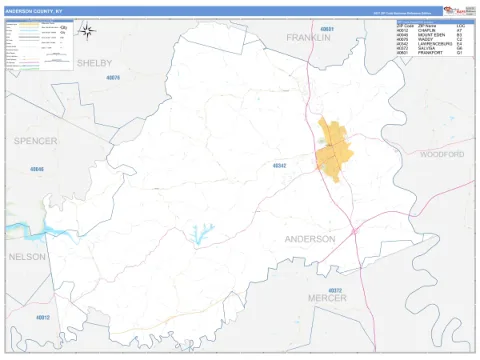480x360 pixels.
Task: Click LAWRENCEBURG in the ZIP index table
Action: [435, 44]
